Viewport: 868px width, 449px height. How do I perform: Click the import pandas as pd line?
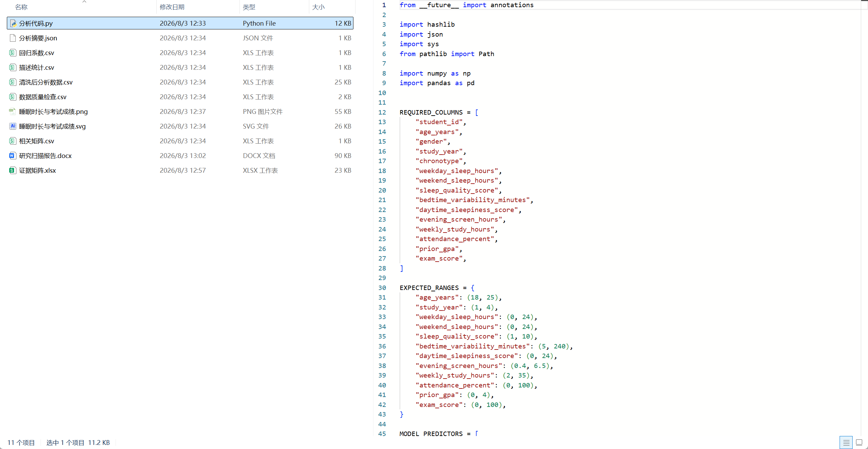tap(437, 83)
